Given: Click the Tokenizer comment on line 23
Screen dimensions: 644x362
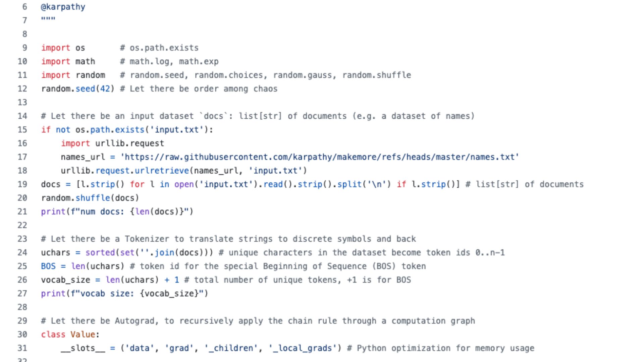Looking at the screenshot, I should (x=228, y=239).
